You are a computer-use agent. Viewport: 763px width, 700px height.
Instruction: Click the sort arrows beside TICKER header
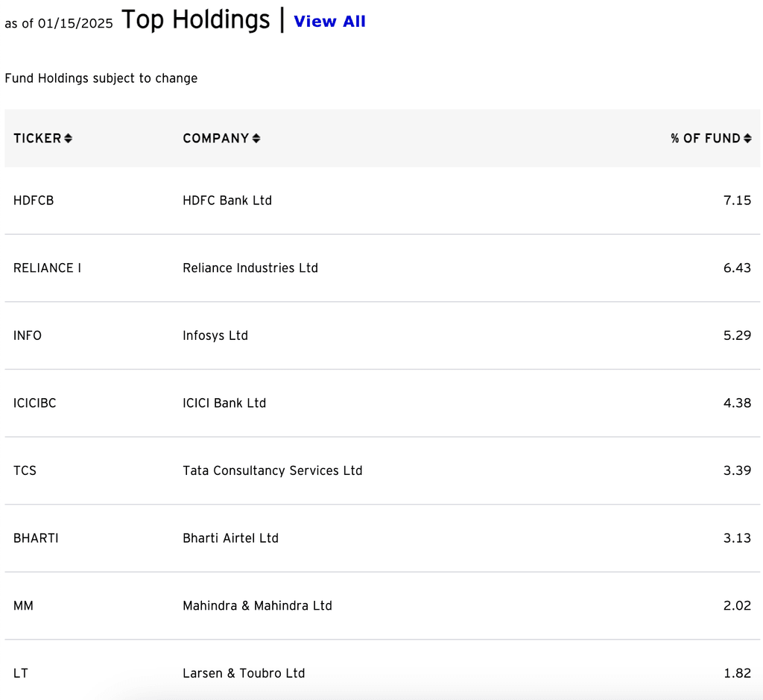[x=68, y=139]
